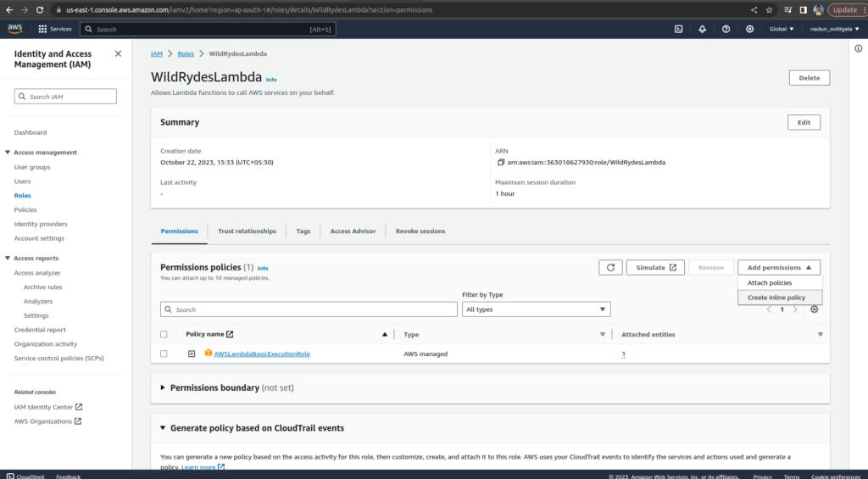Go to next page of policies
This screenshot has height=479, width=868.
coord(795,309)
